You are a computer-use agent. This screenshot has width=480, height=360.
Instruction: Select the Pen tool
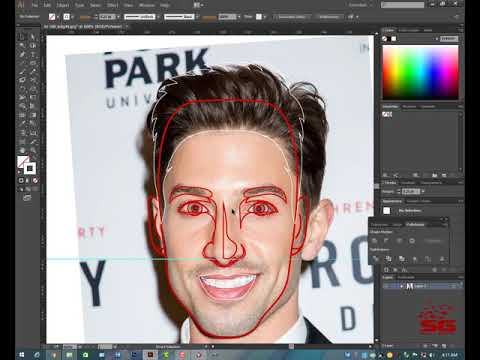22,54
